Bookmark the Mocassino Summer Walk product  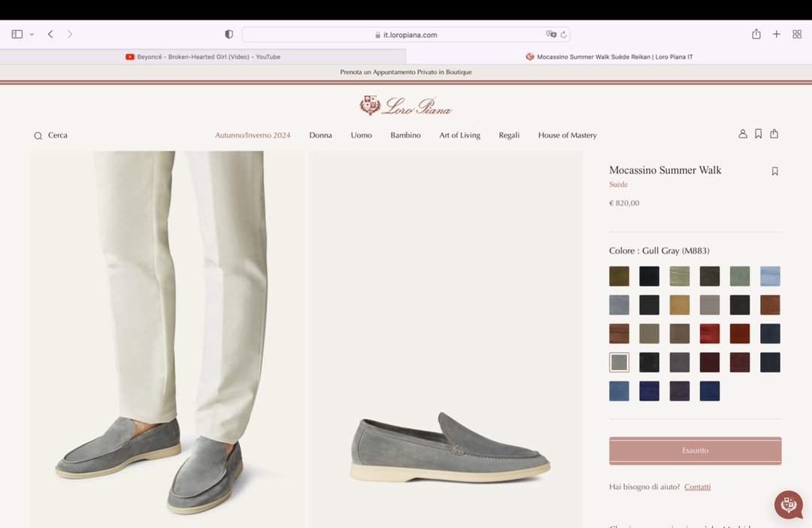click(x=775, y=171)
